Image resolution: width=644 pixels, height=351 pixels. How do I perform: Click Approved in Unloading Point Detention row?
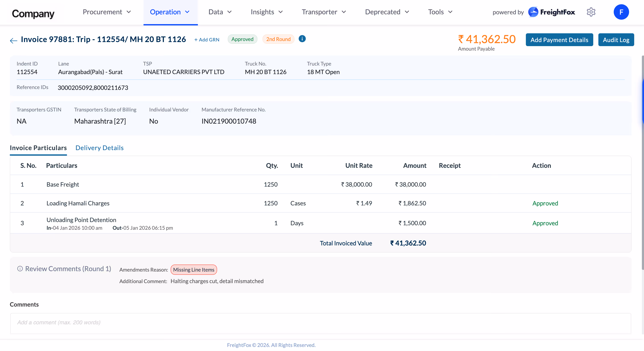(x=545, y=223)
